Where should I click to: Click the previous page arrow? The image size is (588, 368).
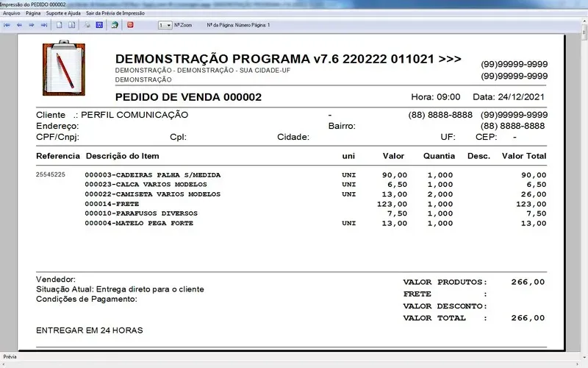point(20,25)
